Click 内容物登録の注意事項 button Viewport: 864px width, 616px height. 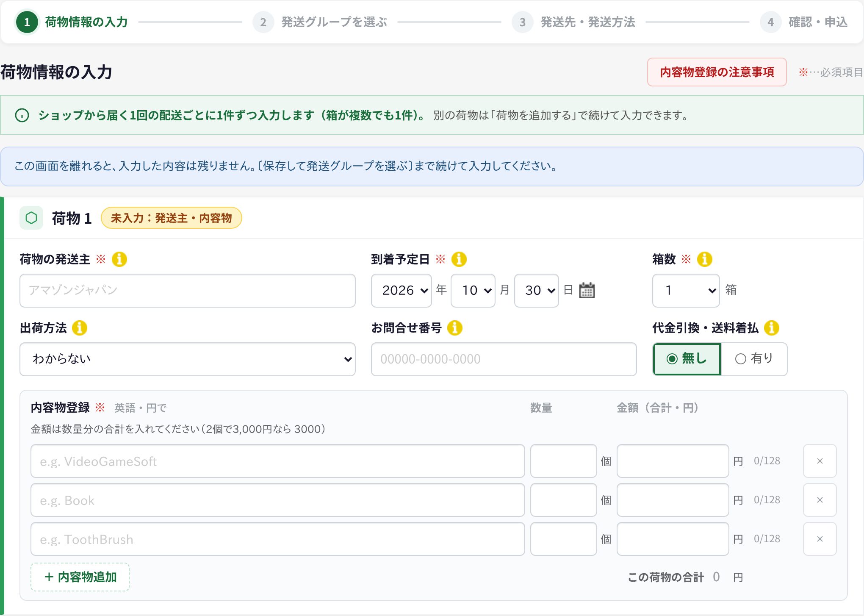[x=717, y=72]
